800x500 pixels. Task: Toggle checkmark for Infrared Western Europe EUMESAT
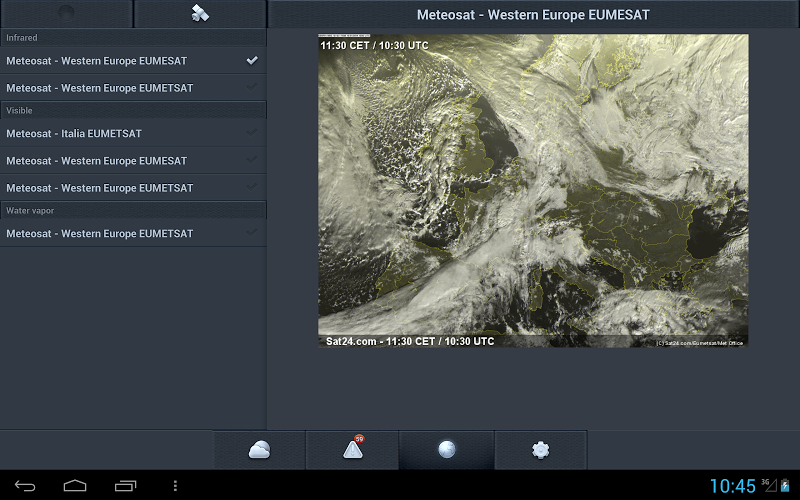tap(252, 61)
